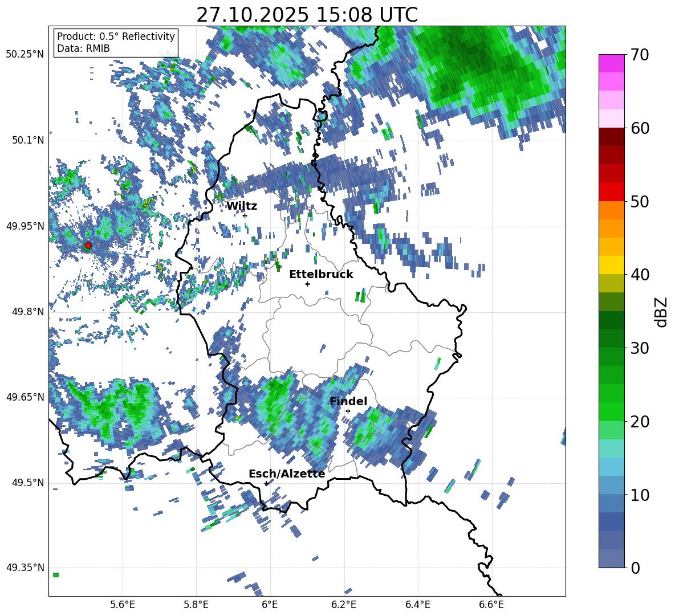Click the colorbar tick label 50

coord(640,202)
